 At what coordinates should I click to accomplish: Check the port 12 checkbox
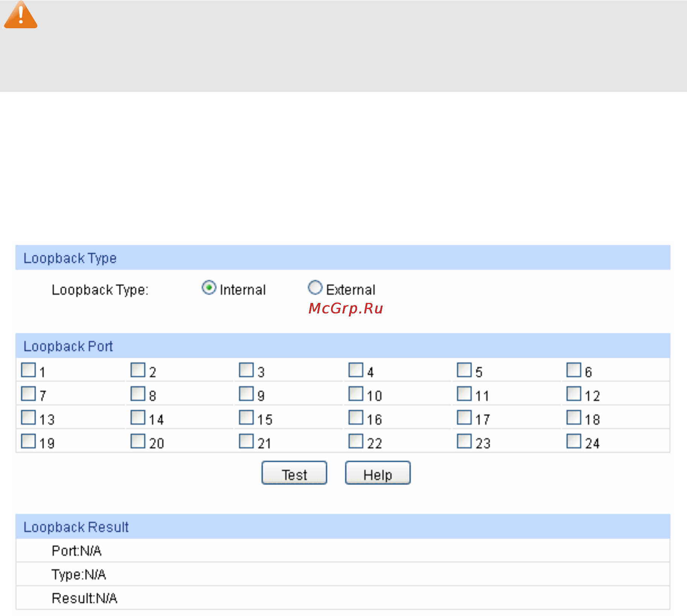click(574, 394)
